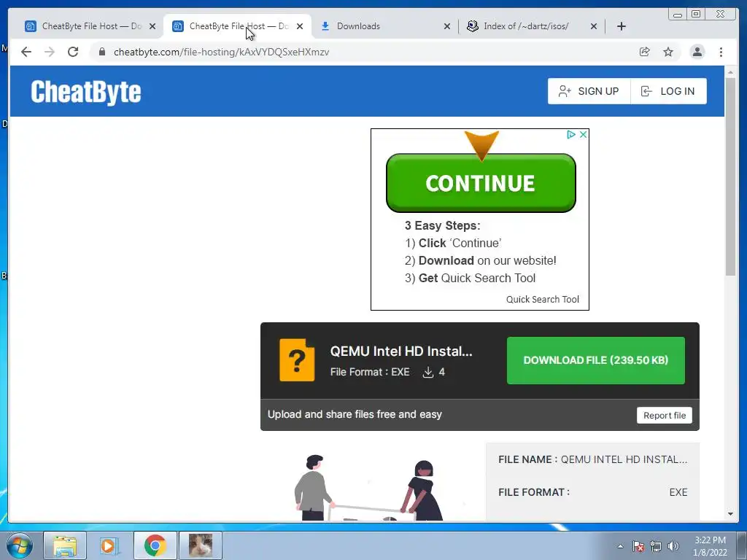Open the Windows Start menu
This screenshot has height=560, width=747.
coord(19,545)
